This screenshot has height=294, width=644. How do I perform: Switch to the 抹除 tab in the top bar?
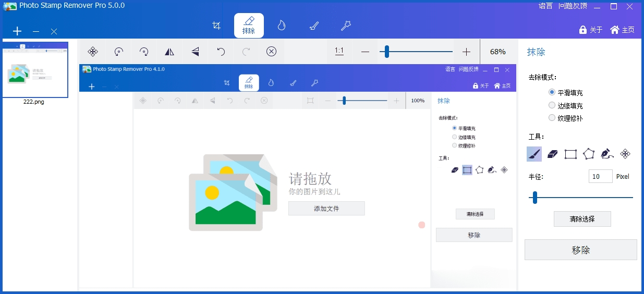249,26
